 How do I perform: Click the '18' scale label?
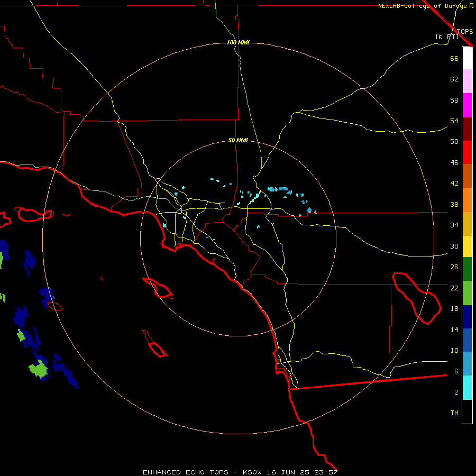point(454,308)
